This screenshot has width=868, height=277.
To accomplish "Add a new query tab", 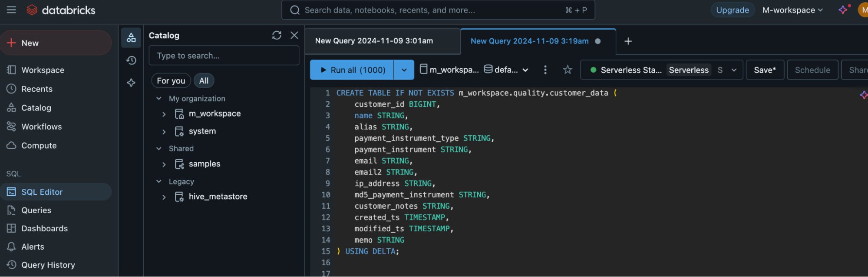I will (628, 41).
